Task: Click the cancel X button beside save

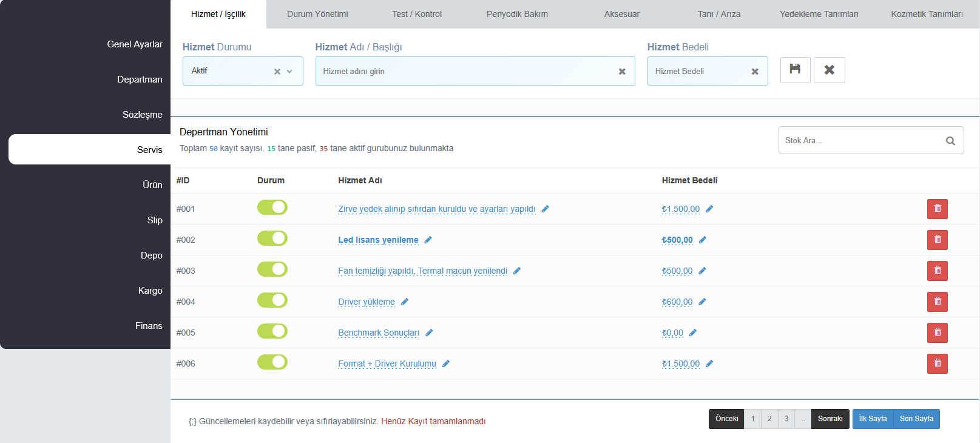Action: 829,70
